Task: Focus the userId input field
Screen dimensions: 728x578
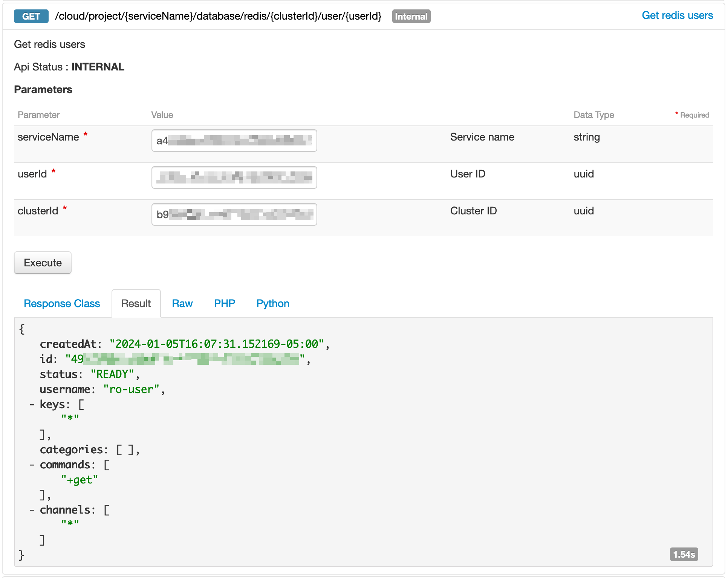Action: coord(234,177)
